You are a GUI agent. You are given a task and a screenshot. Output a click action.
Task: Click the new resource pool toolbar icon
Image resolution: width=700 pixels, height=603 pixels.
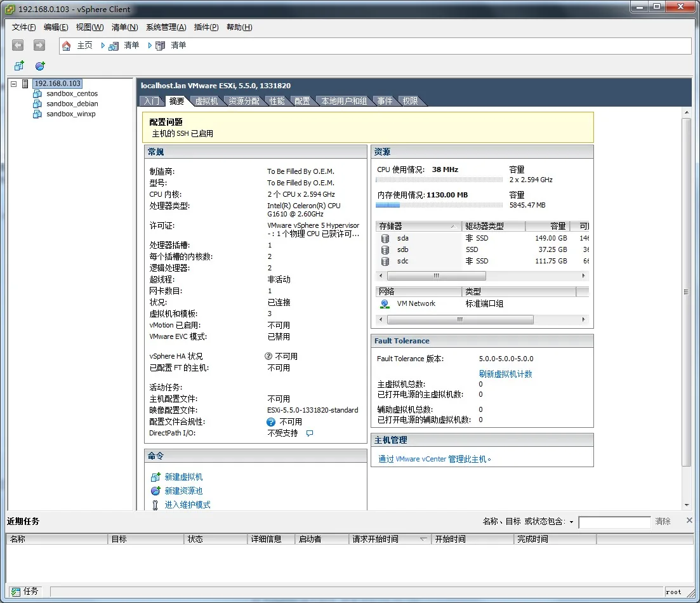[40, 65]
